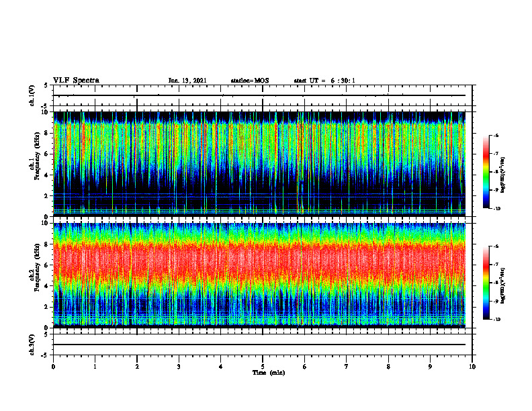Click the '-6' label on ch.2 colorbar
The height and width of the screenshot is (411, 532).
pyautogui.click(x=496, y=246)
